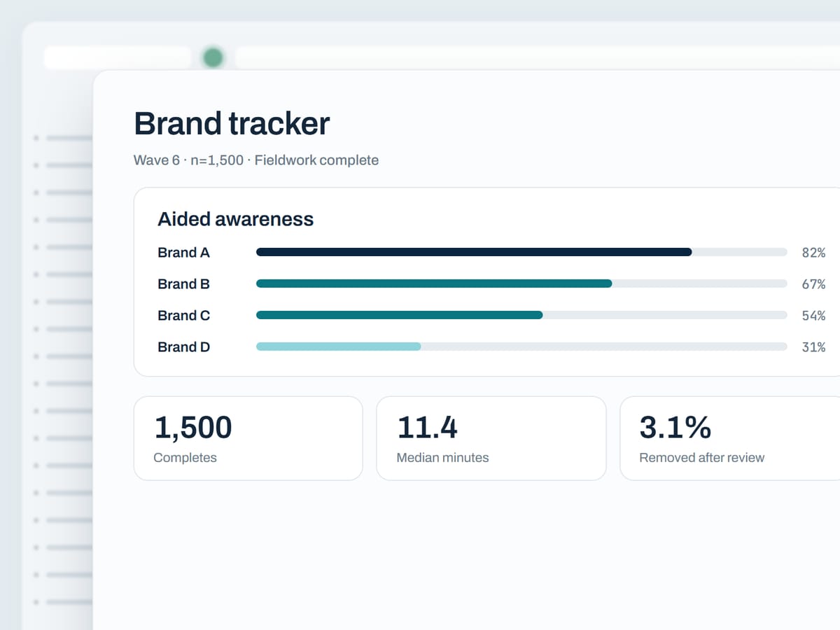The image size is (840, 630).
Task: Click the 82% value
Action: click(x=813, y=253)
